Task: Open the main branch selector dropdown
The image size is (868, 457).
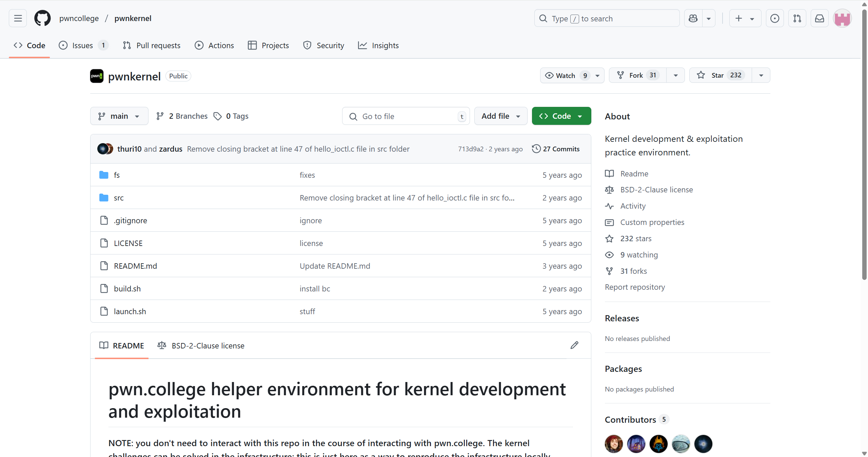Action: tap(119, 116)
